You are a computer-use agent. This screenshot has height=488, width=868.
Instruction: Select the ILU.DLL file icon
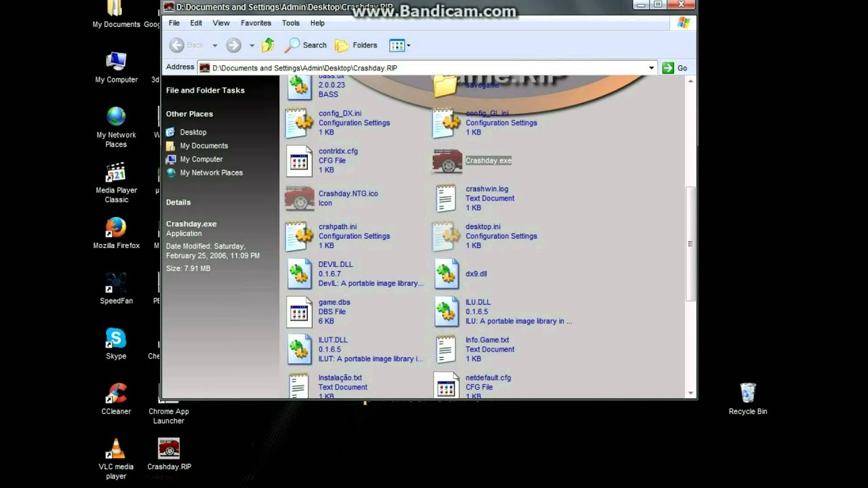[x=447, y=312]
